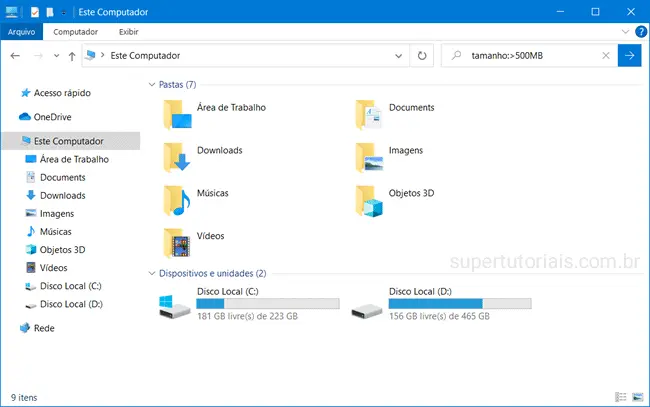
Task: Open the Arquivo menu
Action: point(21,32)
